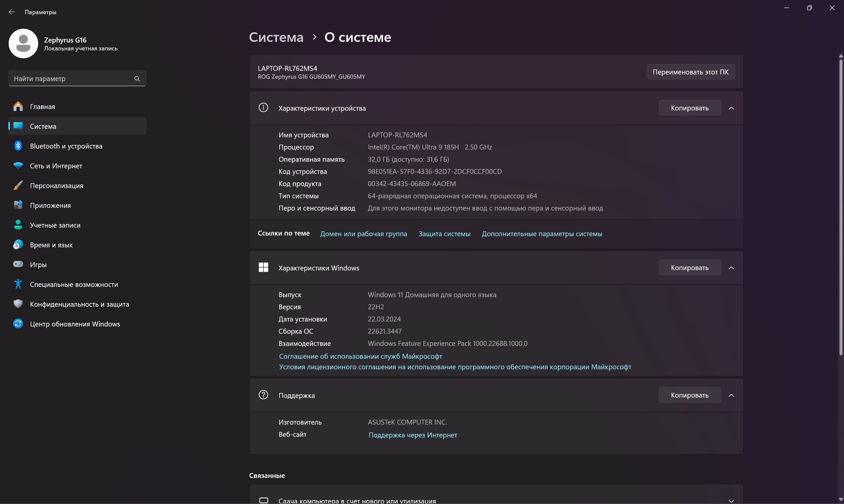Open Защита системы link
This screenshot has height=504, width=844.
444,234
